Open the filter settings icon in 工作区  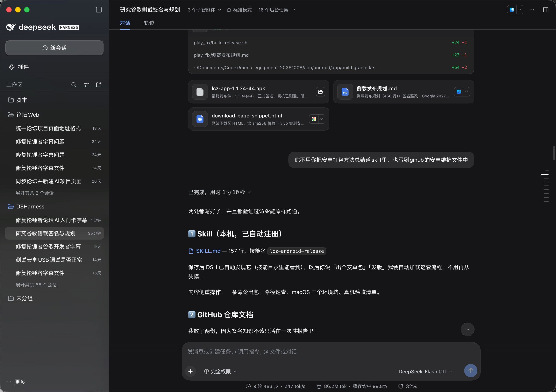coord(86,85)
